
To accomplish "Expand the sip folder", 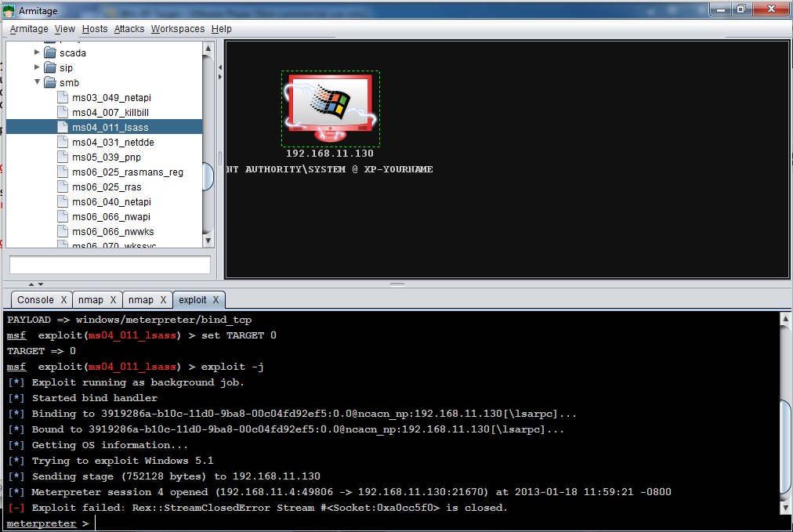I will point(36,67).
